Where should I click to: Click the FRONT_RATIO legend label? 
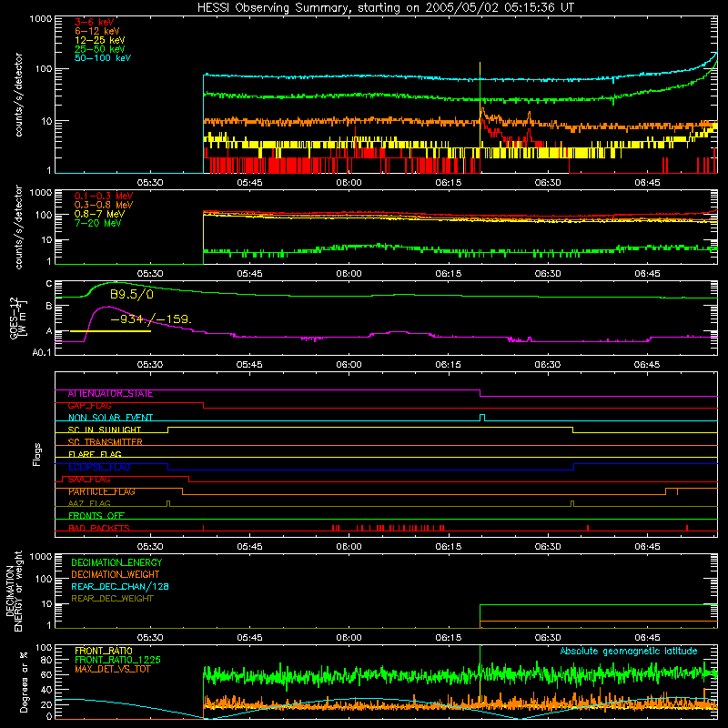point(104,651)
